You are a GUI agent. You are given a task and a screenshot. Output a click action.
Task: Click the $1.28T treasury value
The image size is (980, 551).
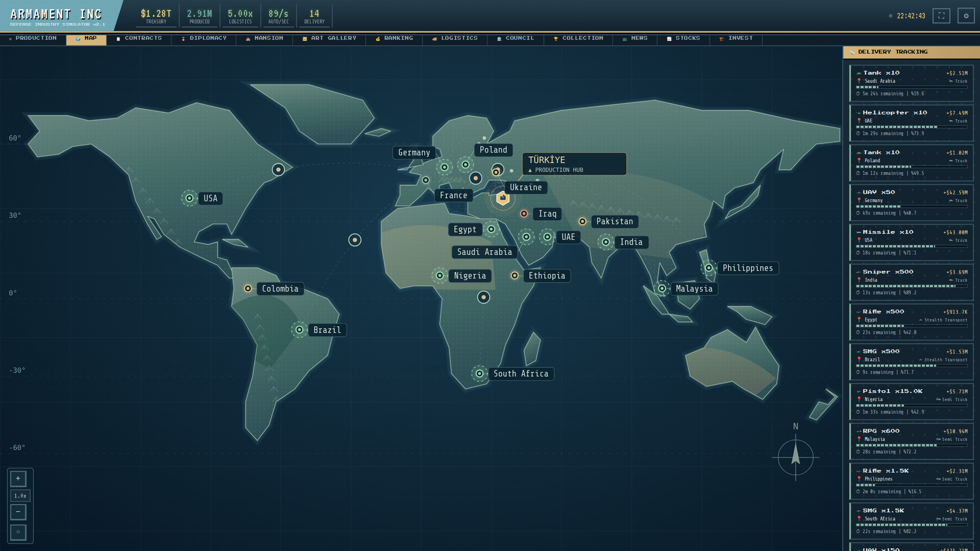tap(156, 14)
